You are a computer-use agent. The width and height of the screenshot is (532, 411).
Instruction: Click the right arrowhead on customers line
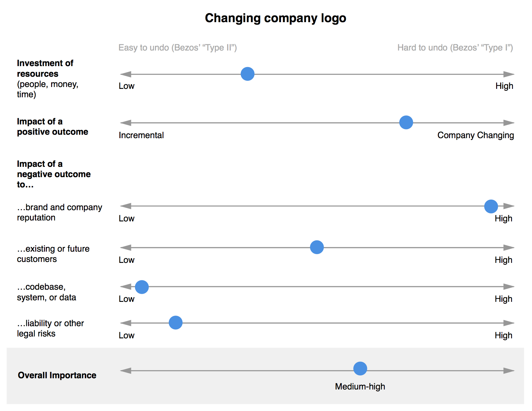tap(509, 248)
